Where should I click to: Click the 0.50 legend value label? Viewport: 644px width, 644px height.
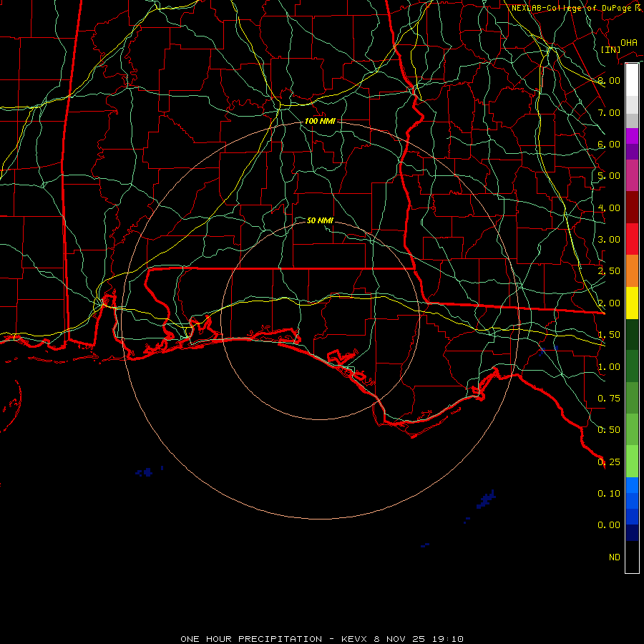(610, 430)
